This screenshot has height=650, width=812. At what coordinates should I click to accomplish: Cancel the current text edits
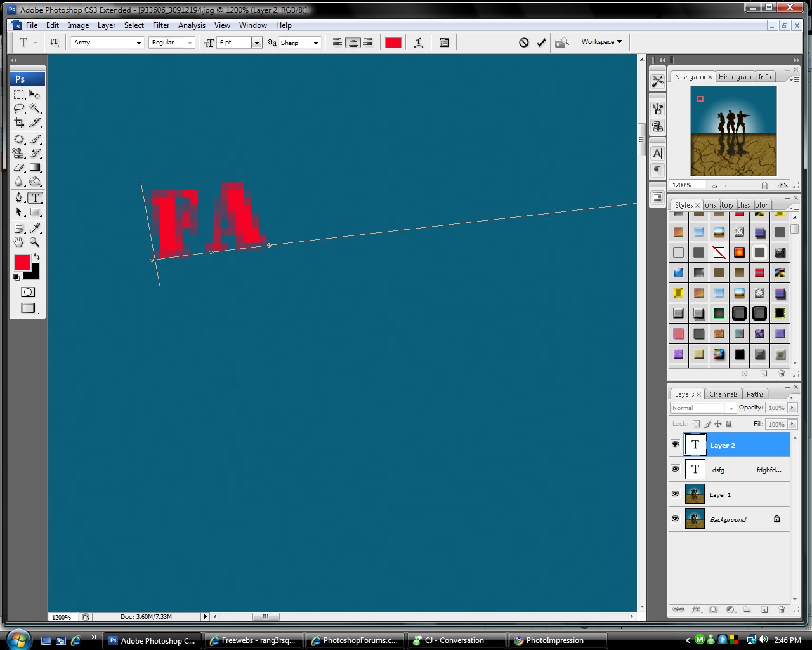click(524, 43)
